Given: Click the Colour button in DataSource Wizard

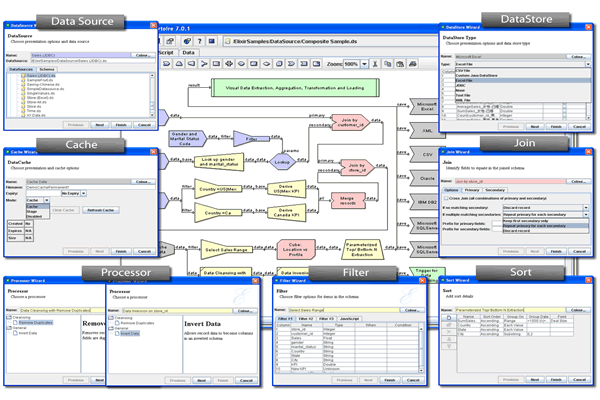Looking at the screenshot, I should 142,55.
